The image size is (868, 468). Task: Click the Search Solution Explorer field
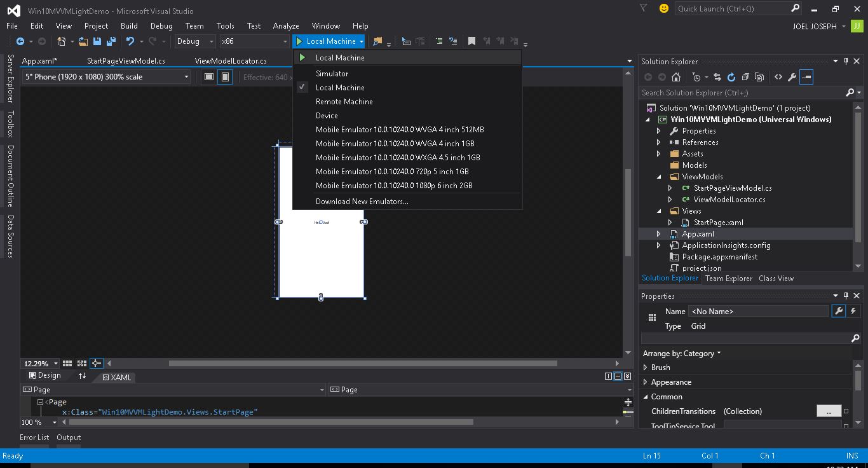[743, 93]
